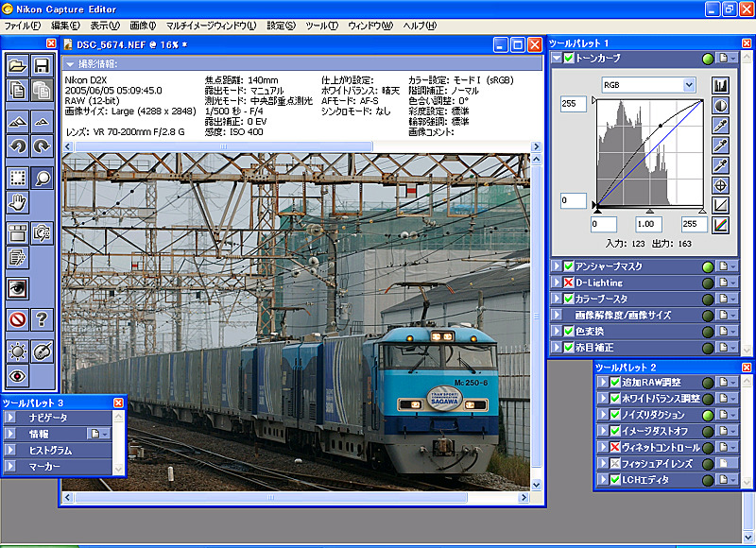Rotate image clockwise
The image size is (756, 548).
click(x=42, y=146)
